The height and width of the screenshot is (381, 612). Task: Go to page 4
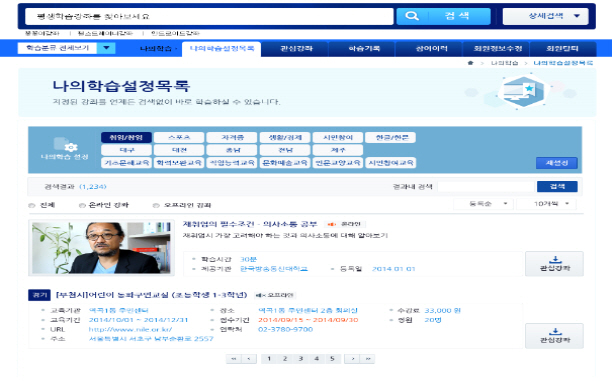tap(317, 359)
